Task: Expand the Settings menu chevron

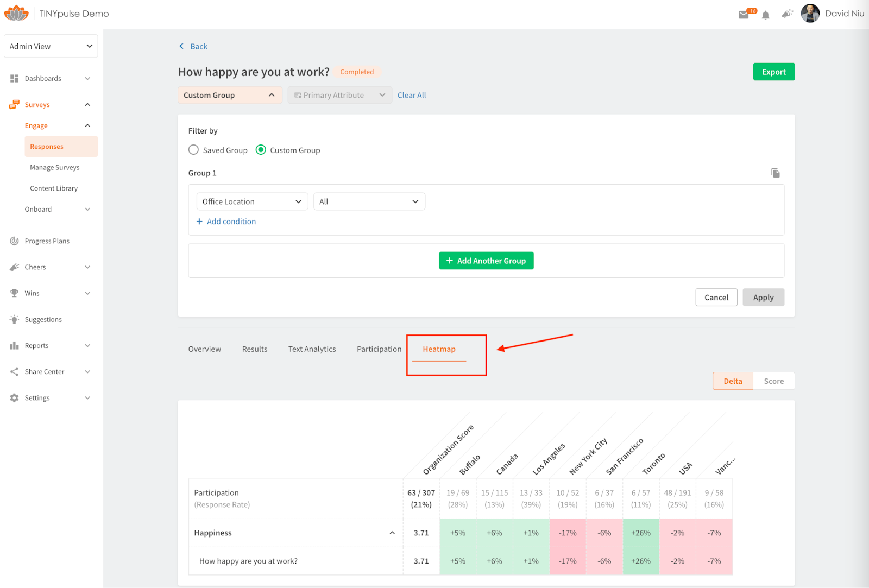Action: click(87, 398)
